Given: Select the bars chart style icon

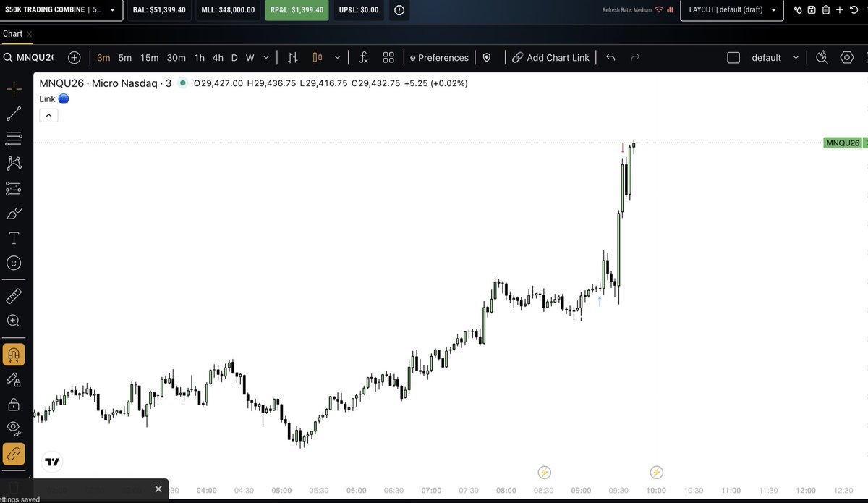Looking at the screenshot, I should pyautogui.click(x=293, y=58).
